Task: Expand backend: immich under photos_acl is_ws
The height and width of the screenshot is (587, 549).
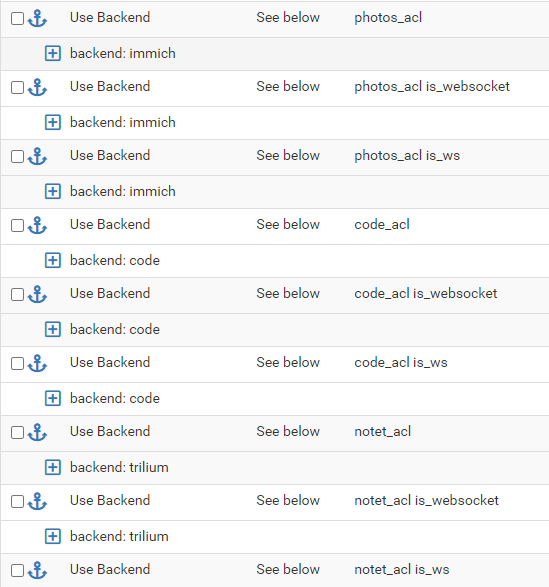Action: [x=53, y=191]
